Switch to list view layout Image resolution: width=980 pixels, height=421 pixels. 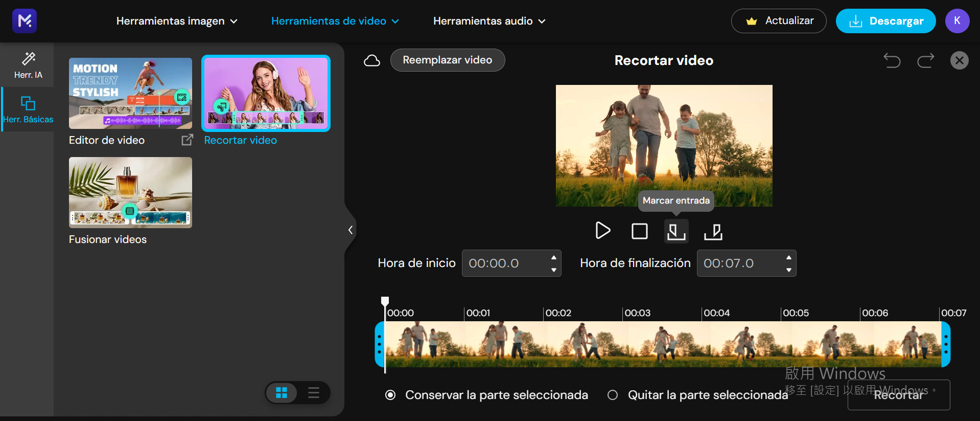tap(313, 393)
